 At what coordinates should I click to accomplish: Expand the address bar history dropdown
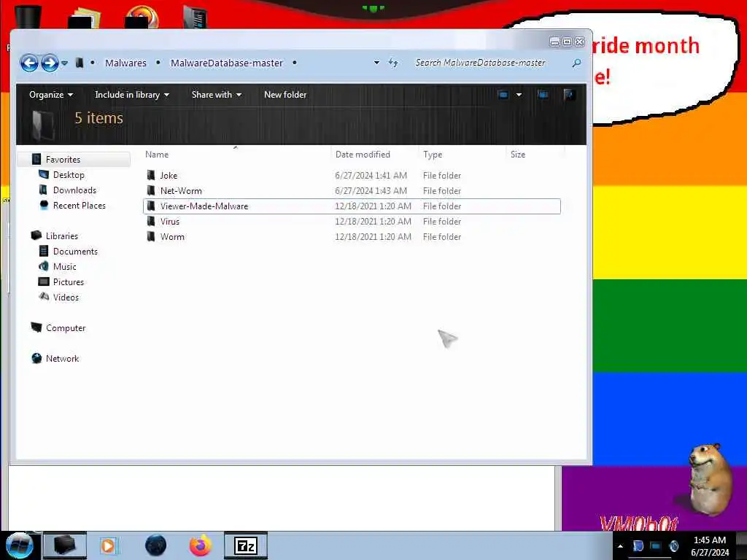click(x=376, y=63)
